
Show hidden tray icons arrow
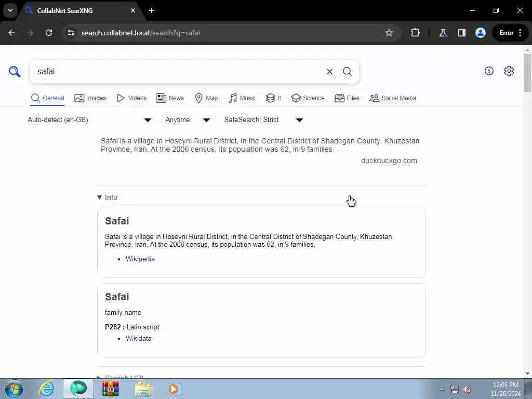442,389
